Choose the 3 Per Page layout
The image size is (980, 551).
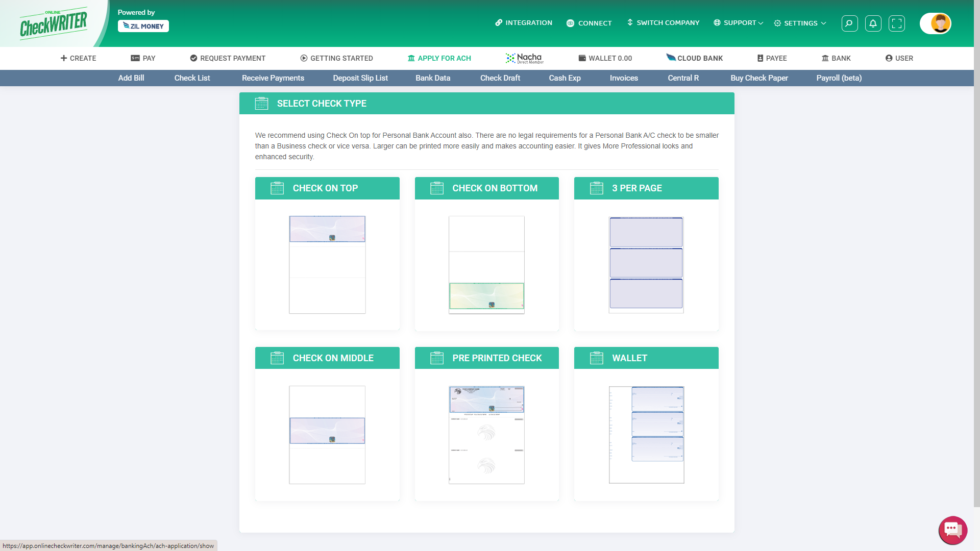pos(646,264)
